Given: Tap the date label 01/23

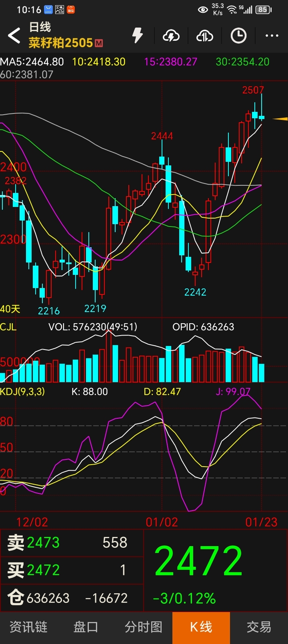Looking at the screenshot, I should pyautogui.click(x=261, y=522).
